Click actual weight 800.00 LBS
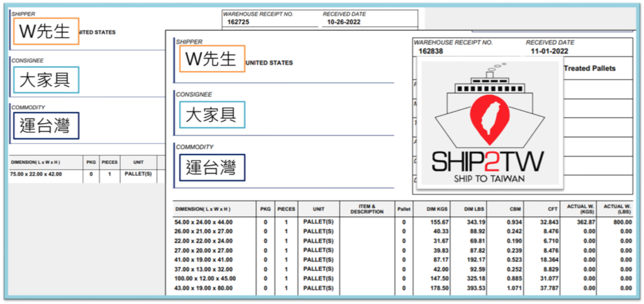Image resolution: width=644 pixels, height=304 pixels. coord(623,222)
